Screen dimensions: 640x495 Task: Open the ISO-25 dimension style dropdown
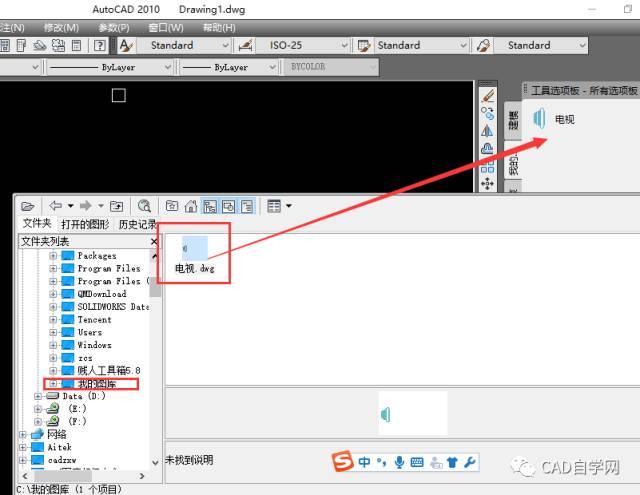[x=302, y=45]
